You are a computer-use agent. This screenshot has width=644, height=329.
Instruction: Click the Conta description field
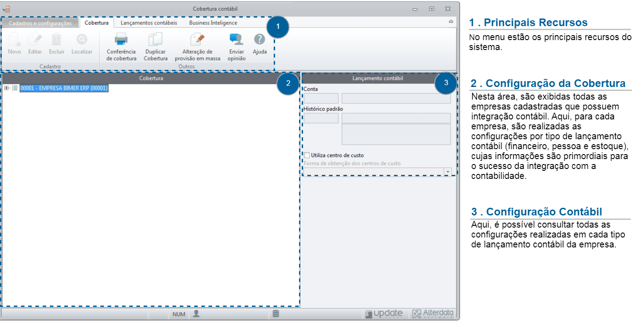click(x=396, y=98)
